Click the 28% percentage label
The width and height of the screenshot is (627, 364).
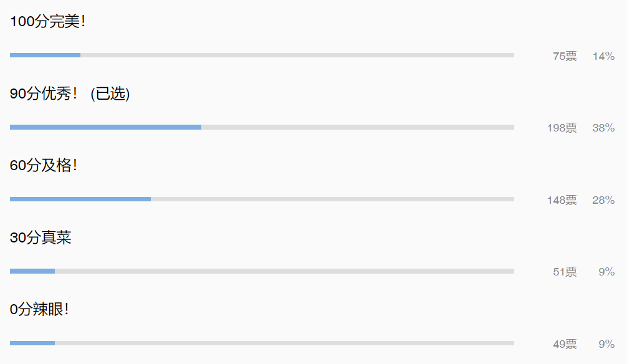point(603,200)
